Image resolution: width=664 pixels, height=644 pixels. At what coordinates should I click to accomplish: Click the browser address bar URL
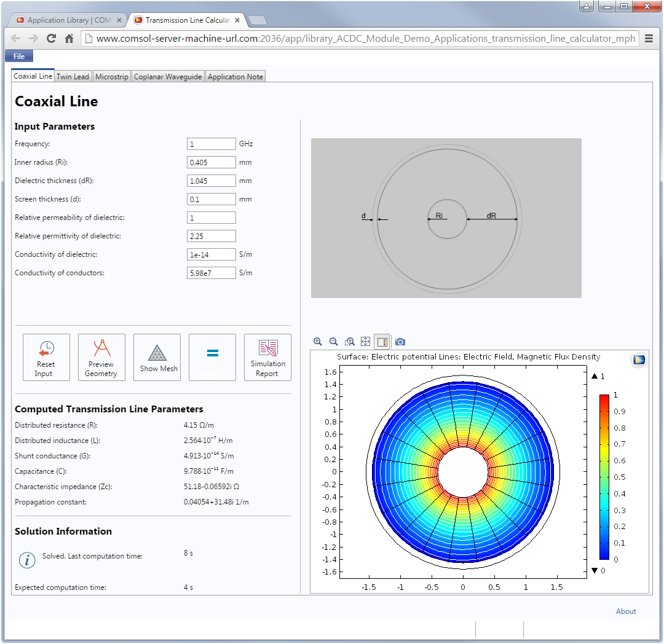click(x=366, y=39)
